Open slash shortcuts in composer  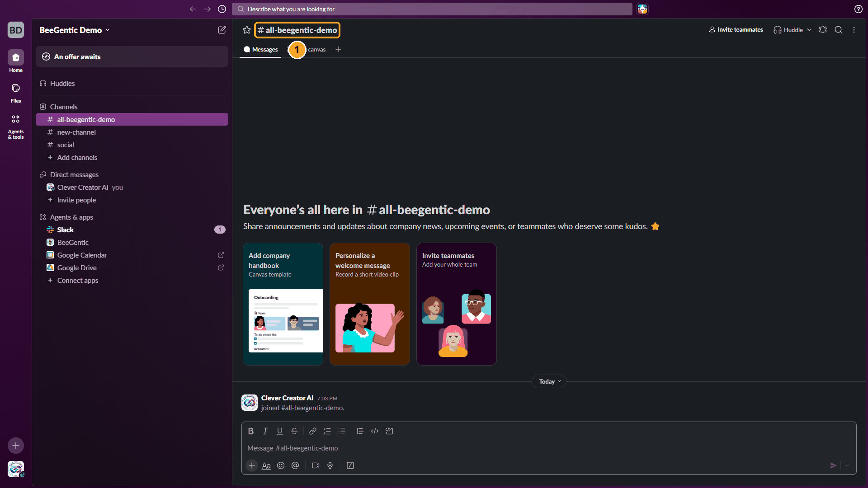pyautogui.click(x=350, y=465)
